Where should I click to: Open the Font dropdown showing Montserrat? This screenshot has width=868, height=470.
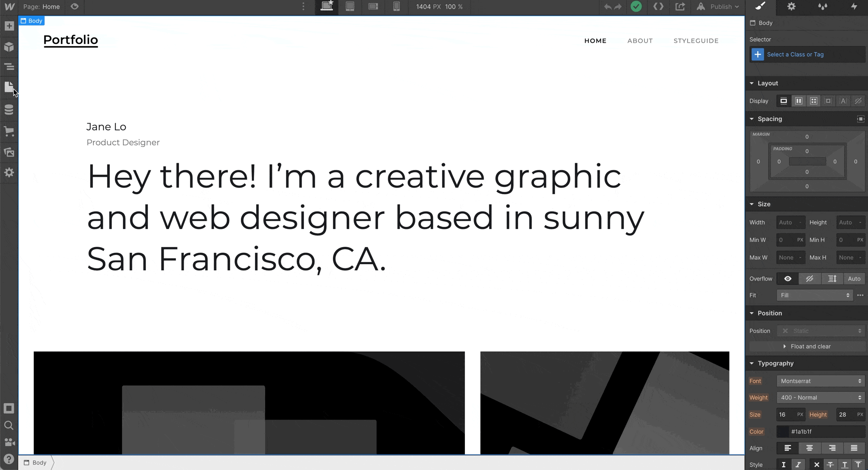tap(820, 381)
